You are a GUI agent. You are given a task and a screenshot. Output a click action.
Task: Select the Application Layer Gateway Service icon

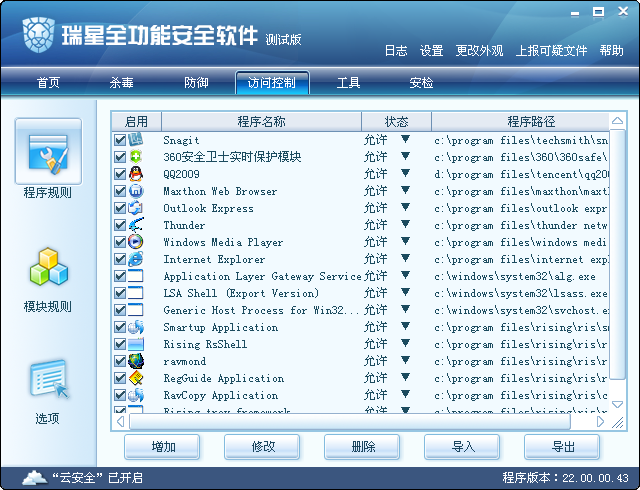click(136, 276)
